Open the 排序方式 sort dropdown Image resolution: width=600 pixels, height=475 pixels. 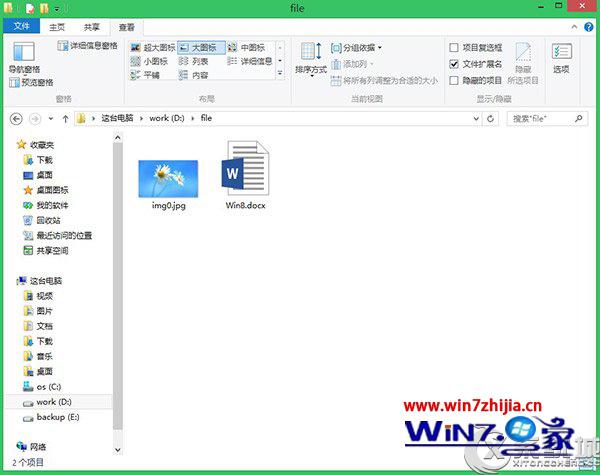(x=311, y=60)
